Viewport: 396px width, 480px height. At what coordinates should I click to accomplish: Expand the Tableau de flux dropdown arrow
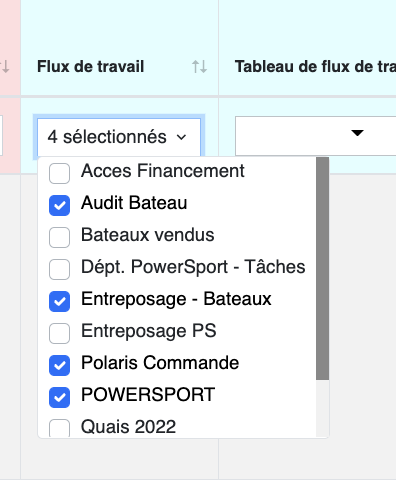(x=357, y=133)
